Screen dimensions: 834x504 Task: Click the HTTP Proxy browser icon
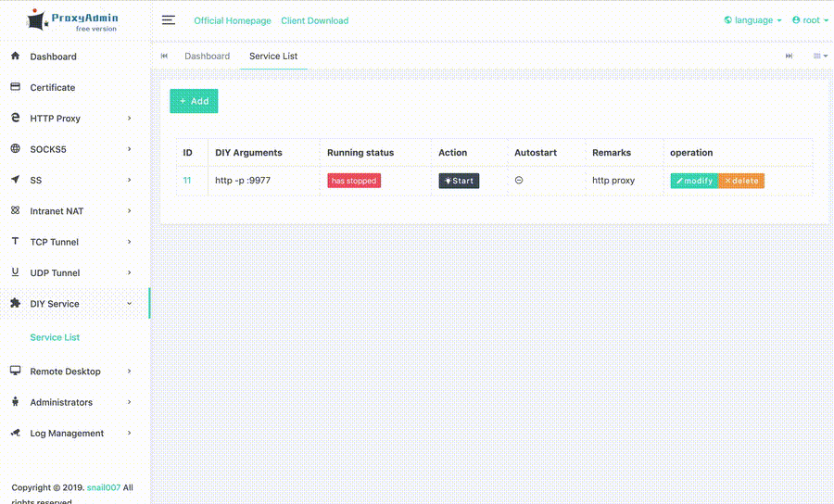15,118
